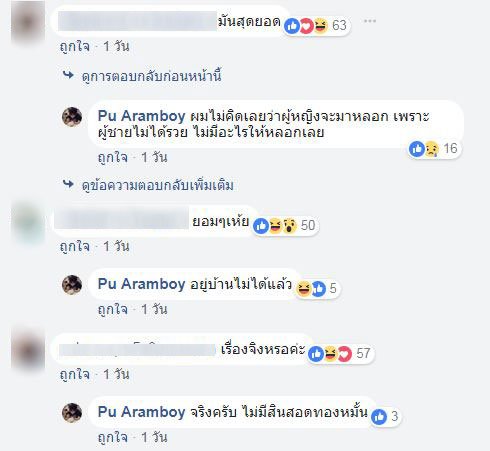Like the มันสุดยอด comment via ถูกใจ
Image resolution: width=490 pixels, height=451 pixels.
(x=75, y=46)
